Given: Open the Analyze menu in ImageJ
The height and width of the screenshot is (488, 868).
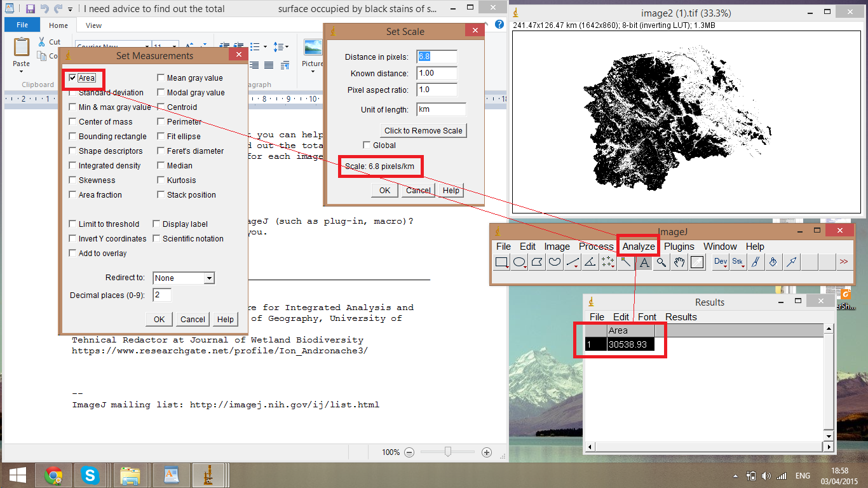Looking at the screenshot, I should 639,247.
